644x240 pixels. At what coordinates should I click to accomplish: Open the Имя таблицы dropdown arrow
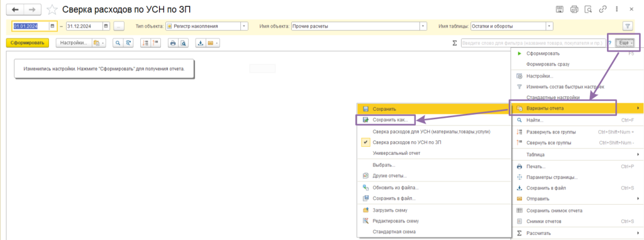549,26
